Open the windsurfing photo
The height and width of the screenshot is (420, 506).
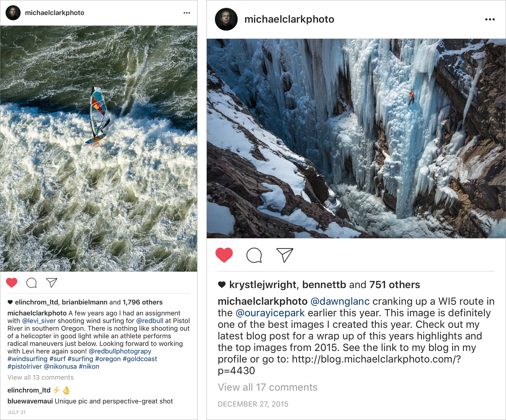pos(99,148)
